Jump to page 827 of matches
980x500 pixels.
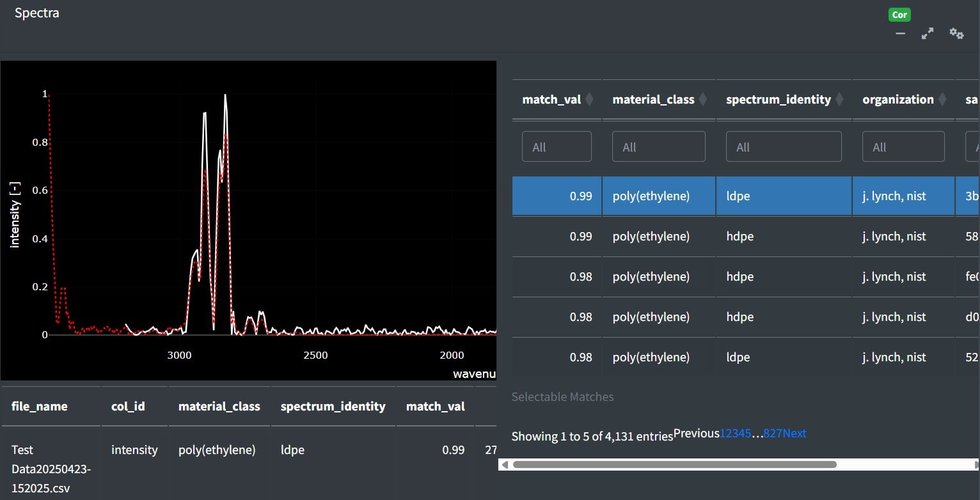(773, 434)
